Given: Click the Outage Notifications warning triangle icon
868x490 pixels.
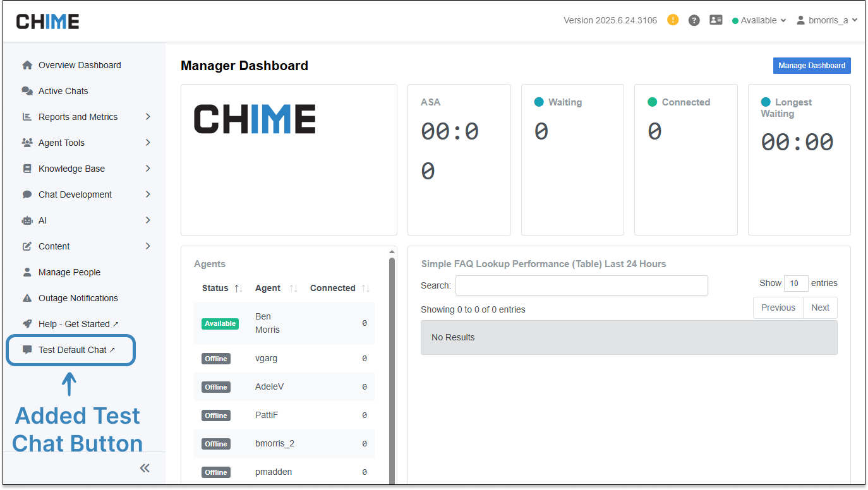Looking at the screenshot, I should [x=27, y=298].
